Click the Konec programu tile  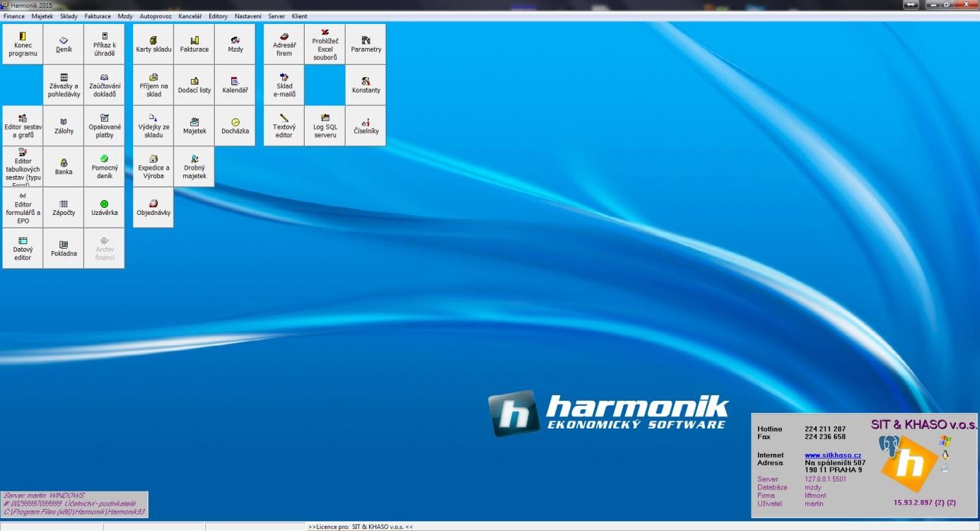pos(23,45)
